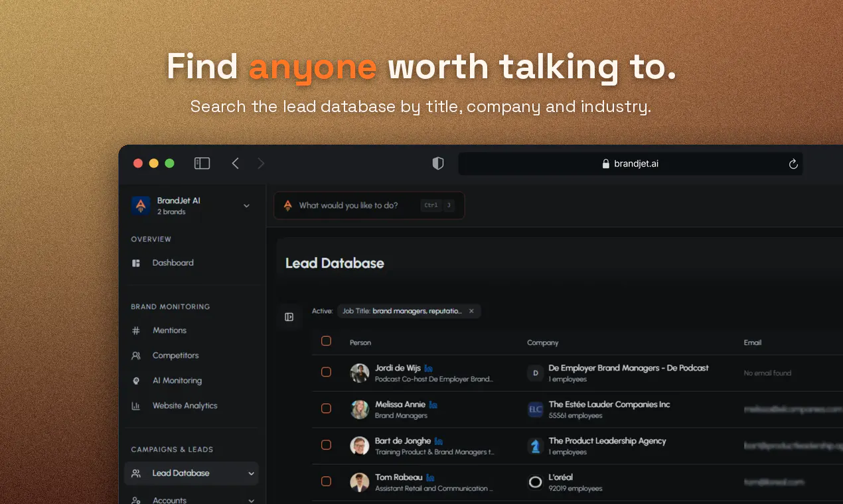Click the Estée Lauder ELC company logo
Screen dimensions: 843x504
[536, 409]
